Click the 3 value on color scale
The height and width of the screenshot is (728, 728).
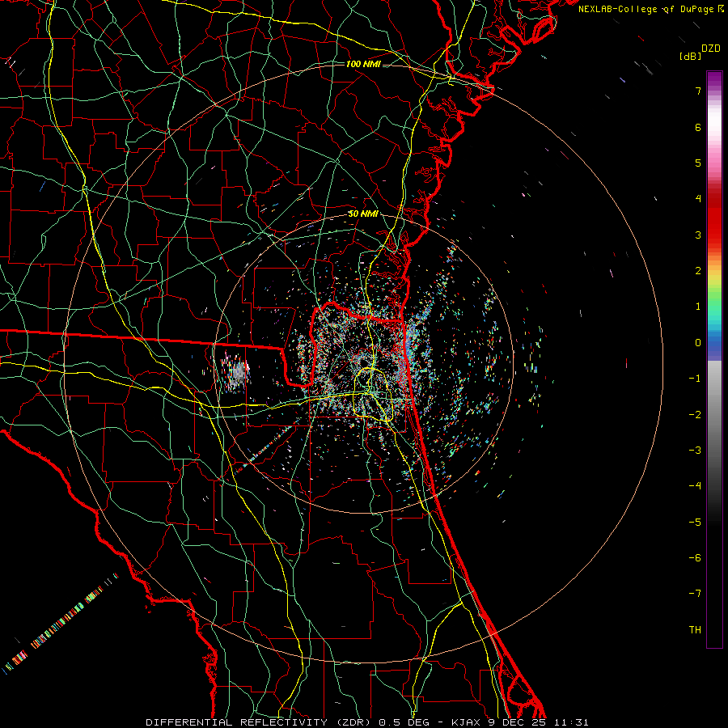(698, 235)
